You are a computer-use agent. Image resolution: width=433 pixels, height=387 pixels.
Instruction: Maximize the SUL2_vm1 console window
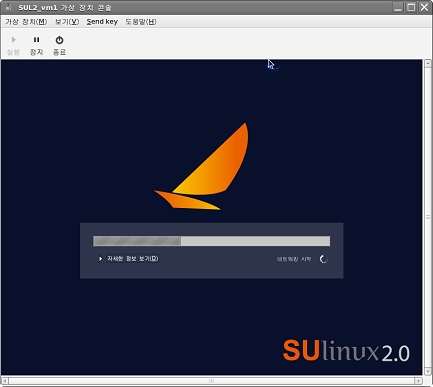[411, 7]
